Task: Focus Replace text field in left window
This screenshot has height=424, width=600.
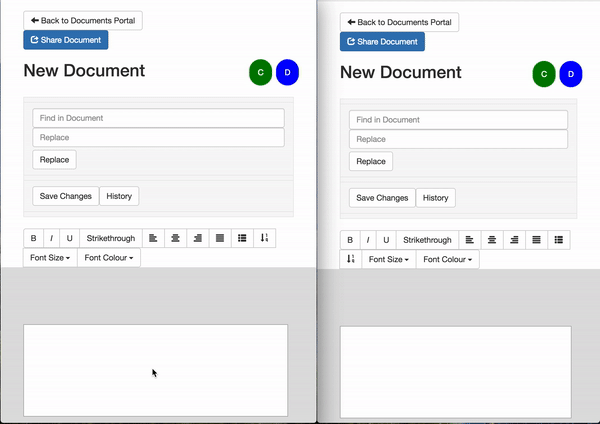Action: click(x=158, y=137)
